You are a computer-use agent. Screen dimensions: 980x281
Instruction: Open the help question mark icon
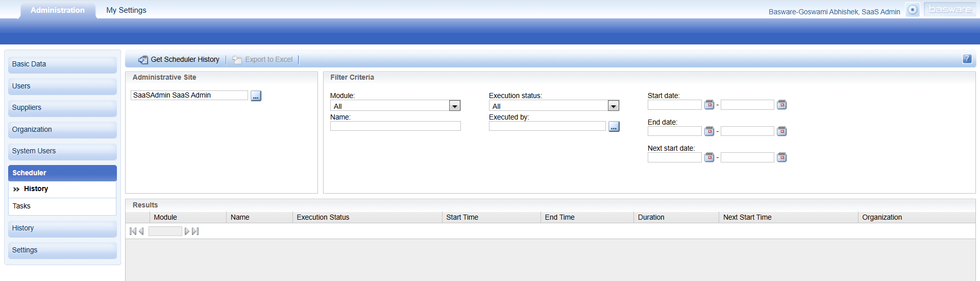pyautogui.click(x=967, y=59)
